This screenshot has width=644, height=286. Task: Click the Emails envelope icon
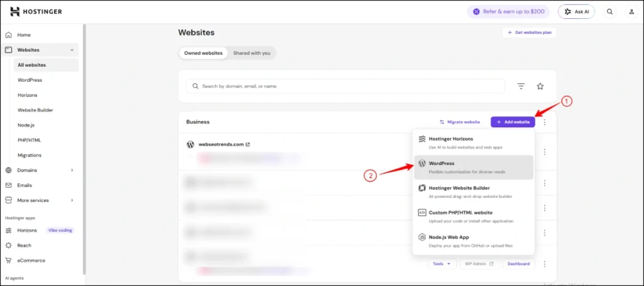pos(9,185)
